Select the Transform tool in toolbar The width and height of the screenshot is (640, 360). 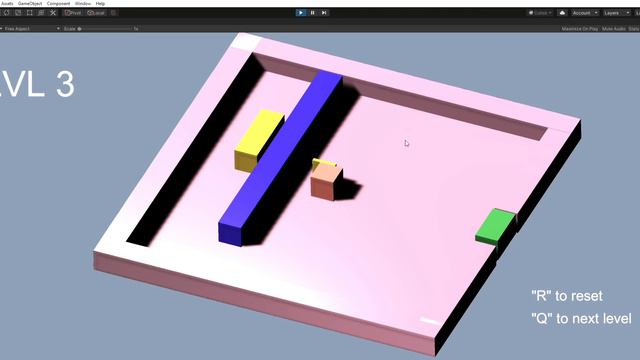point(41,13)
